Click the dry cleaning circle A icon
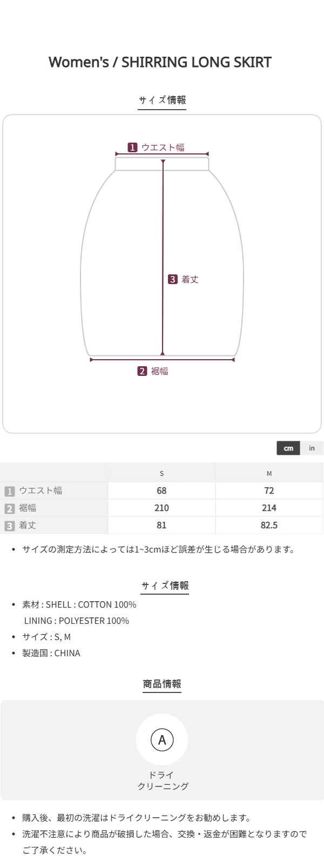 click(162, 740)
